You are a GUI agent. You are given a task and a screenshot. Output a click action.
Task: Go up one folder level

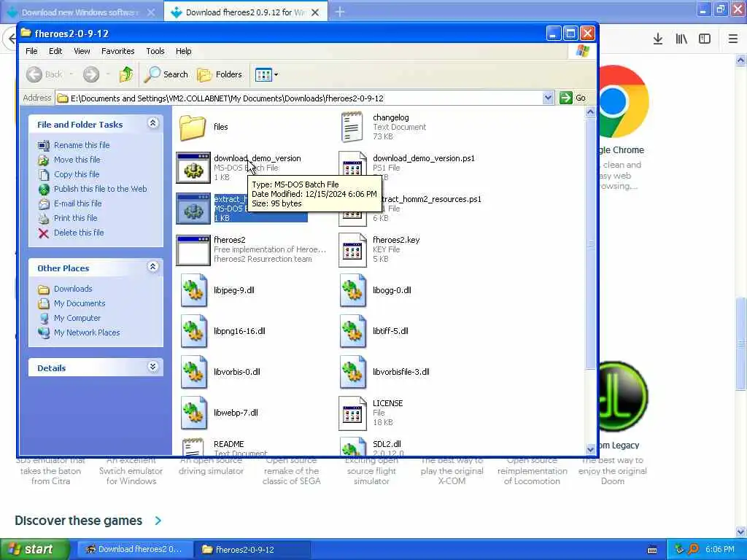click(x=126, y=74)
